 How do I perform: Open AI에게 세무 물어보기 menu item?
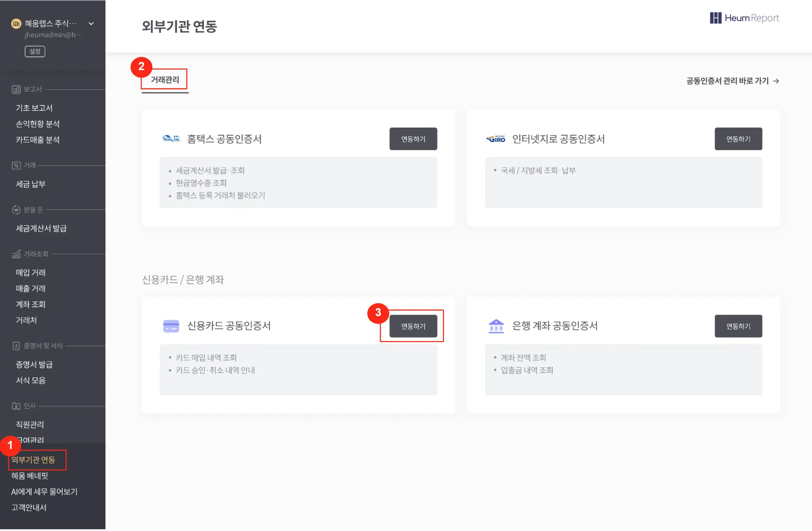tap(44, 492)
